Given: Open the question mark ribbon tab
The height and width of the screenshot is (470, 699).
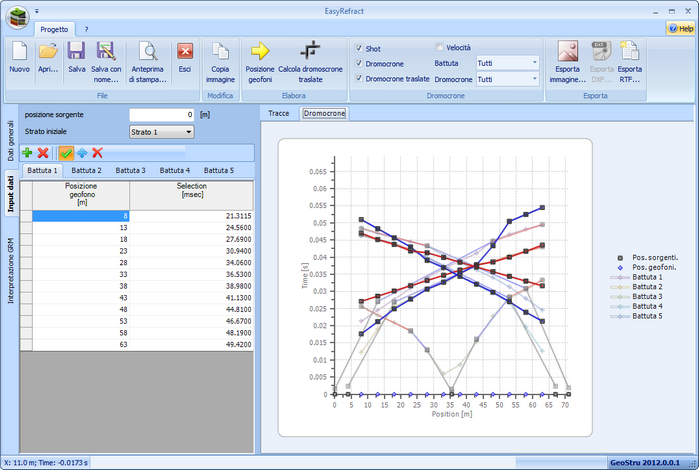Looking at the screenshot, I should [x=86, y=29].
